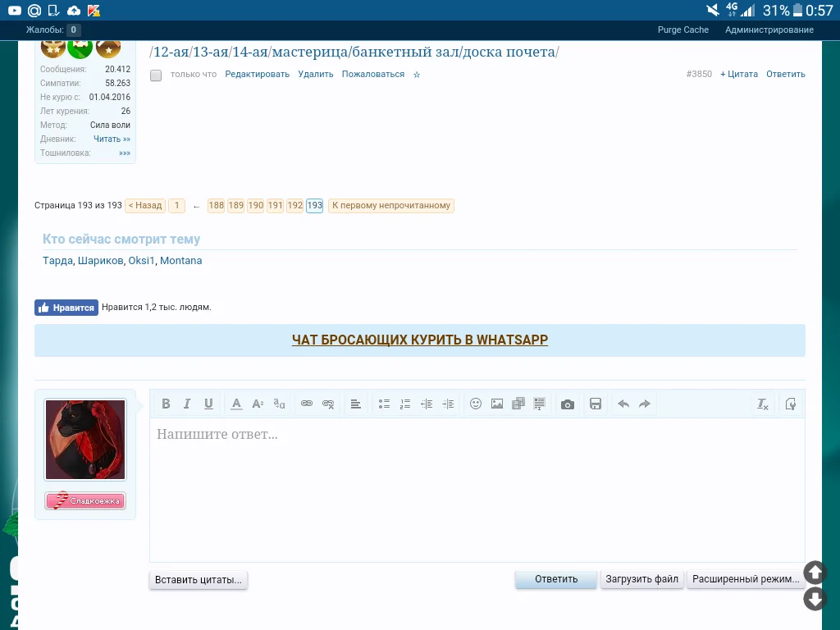Open the text color picker
Viewport: 840px width, 630px height.
tap(236, 404)
